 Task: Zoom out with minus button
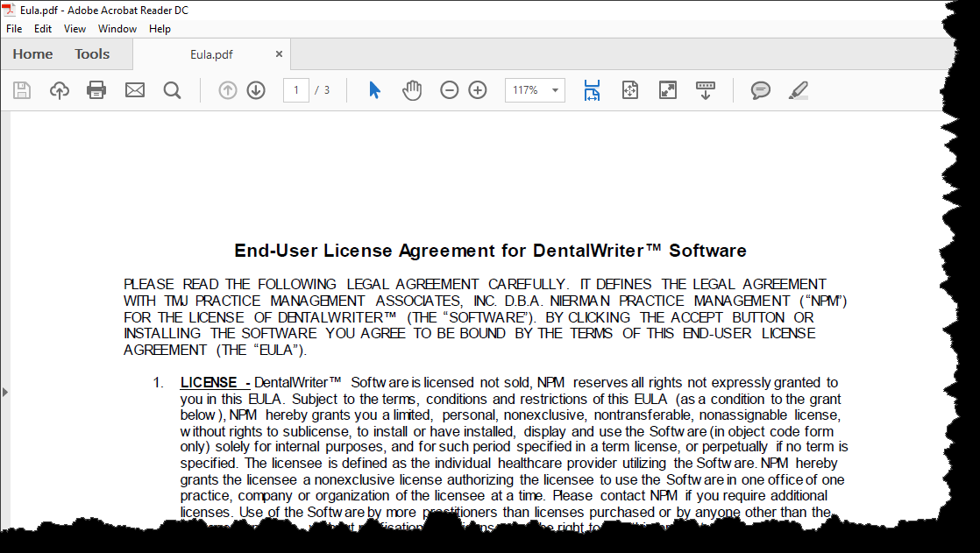tap(449, 90)
